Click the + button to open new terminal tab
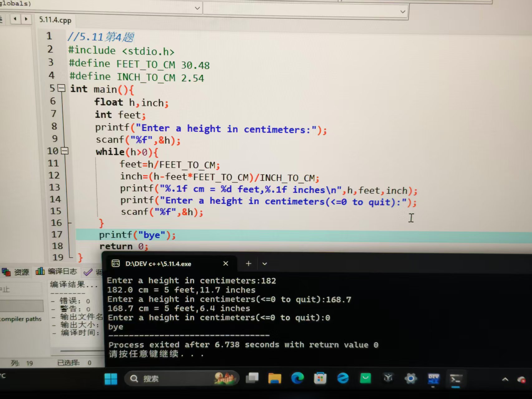This screenshot has height=399, width=532. (x=248, y=264)
